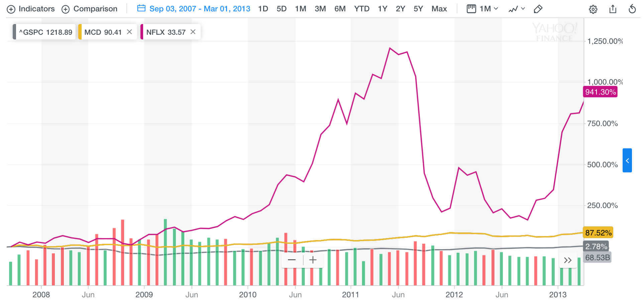Image resolution: width=644 pixels, height=306 pixels.
Task: Click the 250.00% y-axis label
Action: 603,205
